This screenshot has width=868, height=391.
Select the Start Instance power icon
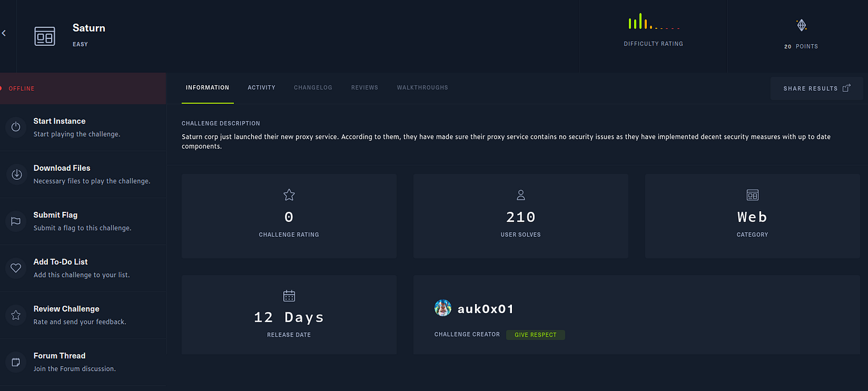16,127
